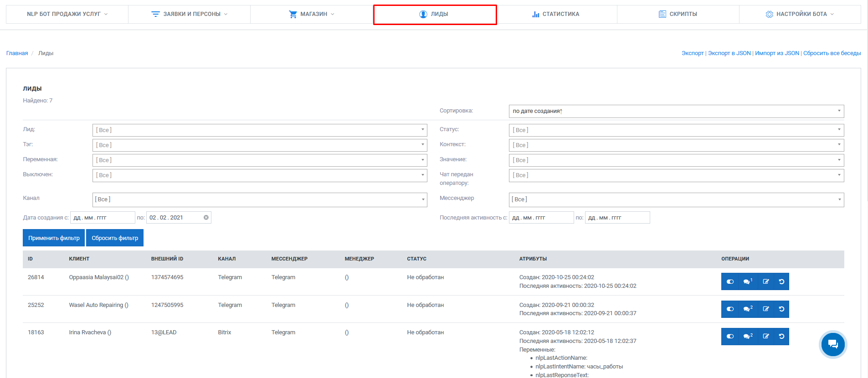Screen dimensions: 868x378
Task: Toggle switch icon for lead 25252
Action: (730, 309)
